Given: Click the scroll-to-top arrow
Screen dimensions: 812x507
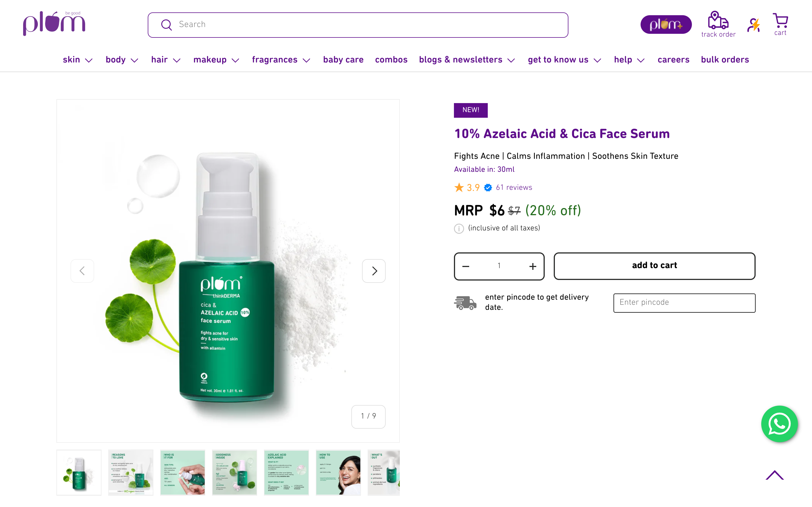Looking at the screenshot, I should (775, 475).
